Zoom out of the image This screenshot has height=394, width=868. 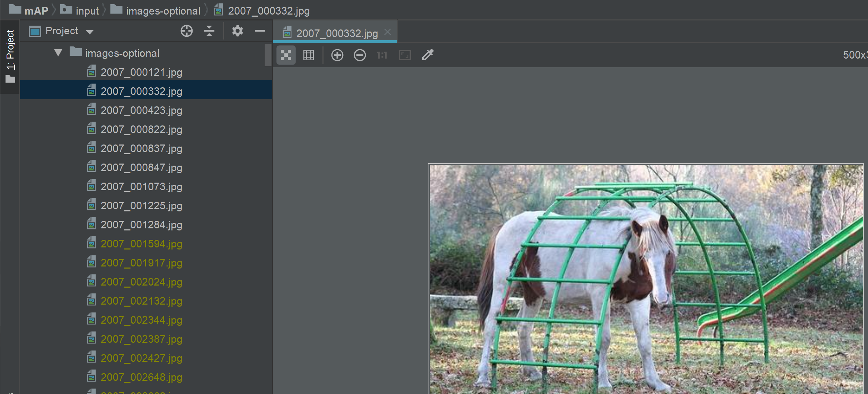360,55
